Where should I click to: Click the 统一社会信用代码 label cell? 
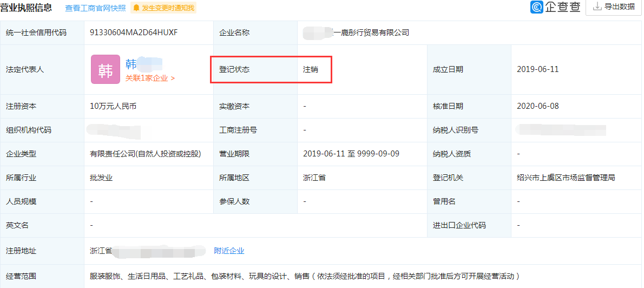[42, 32]
